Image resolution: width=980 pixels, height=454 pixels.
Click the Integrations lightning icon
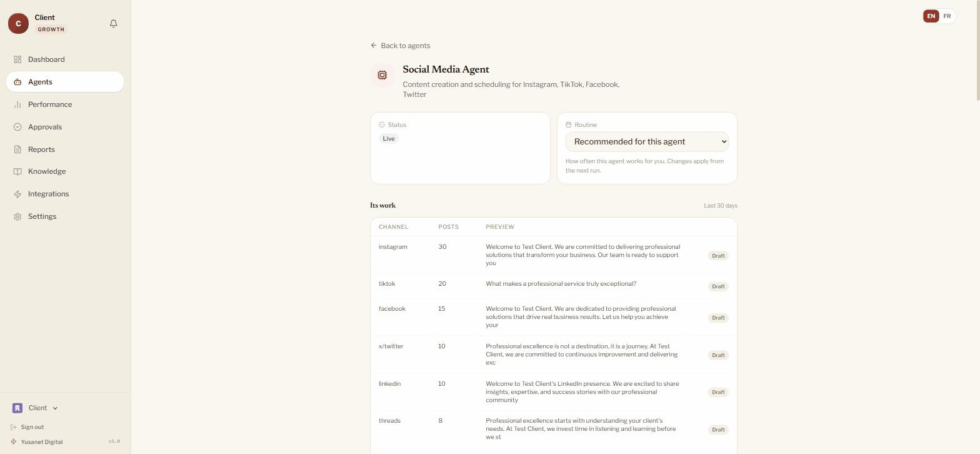click(x=17, y=194)
